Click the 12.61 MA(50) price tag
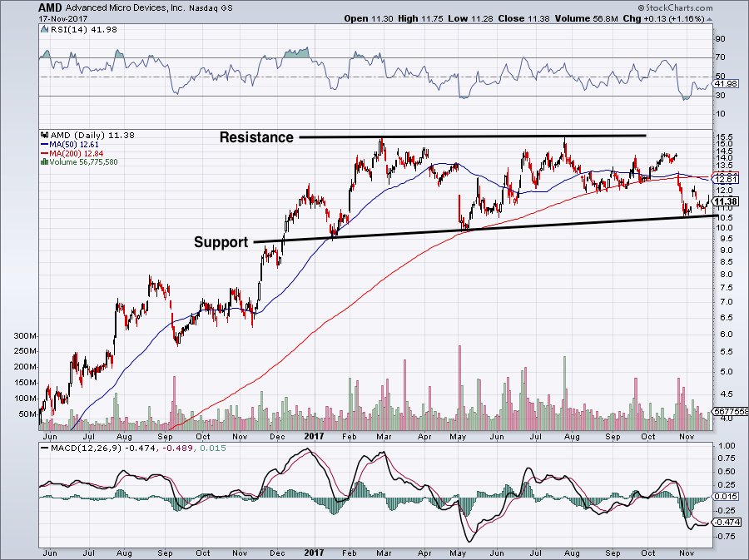 pos(726,179)
